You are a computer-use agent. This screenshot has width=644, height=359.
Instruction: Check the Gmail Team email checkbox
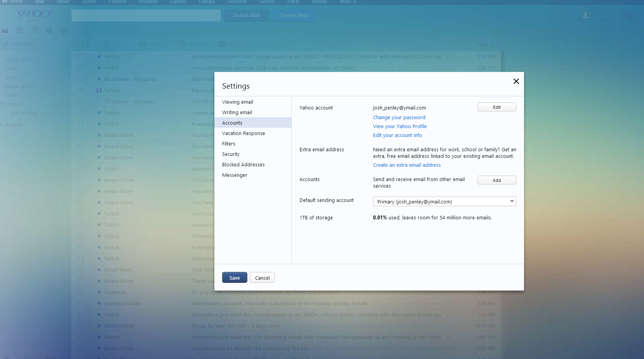pos(81,270)
